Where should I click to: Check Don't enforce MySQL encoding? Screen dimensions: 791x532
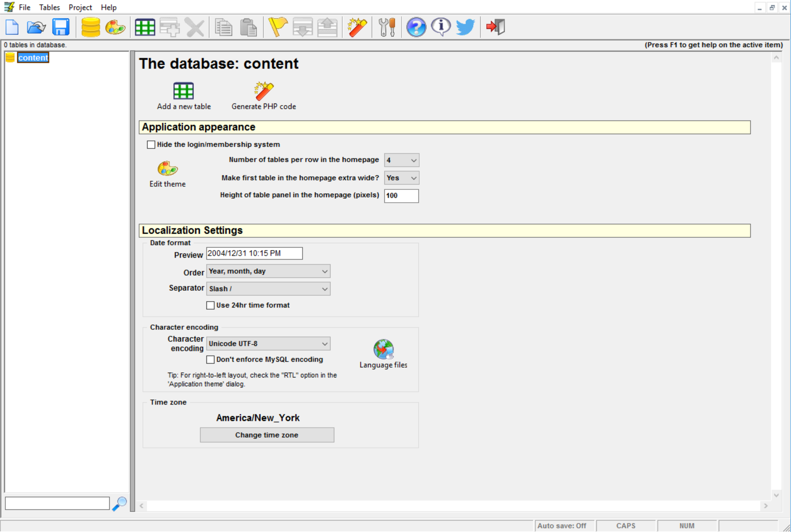tap(211, 360)
